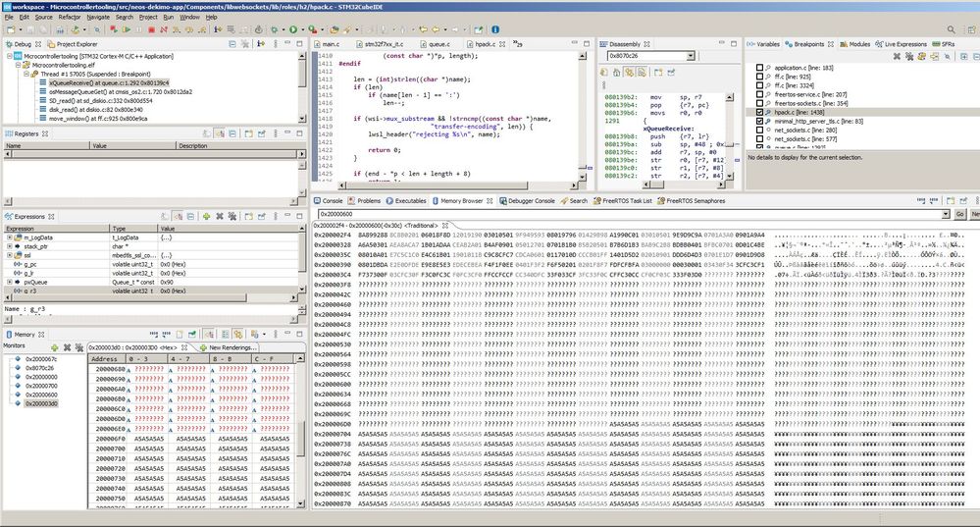
Task: Switch to Project Explorer tab
Action: coord(73,44)
